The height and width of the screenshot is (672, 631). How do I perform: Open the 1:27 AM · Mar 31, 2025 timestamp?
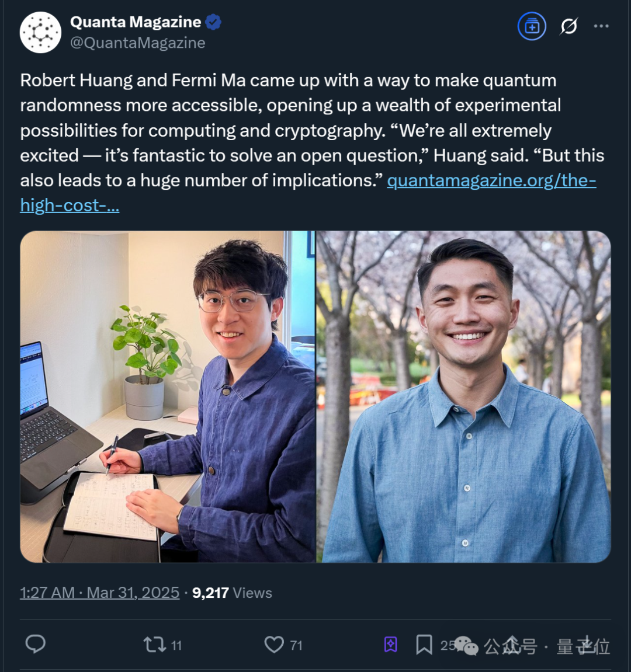[99, 593]
